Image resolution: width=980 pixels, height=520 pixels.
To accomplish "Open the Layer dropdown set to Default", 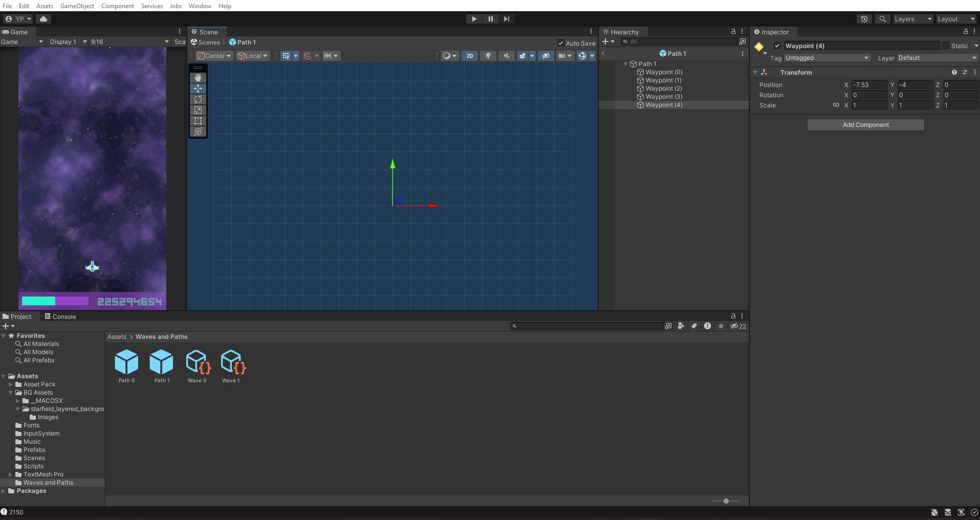I will (936, 58).
